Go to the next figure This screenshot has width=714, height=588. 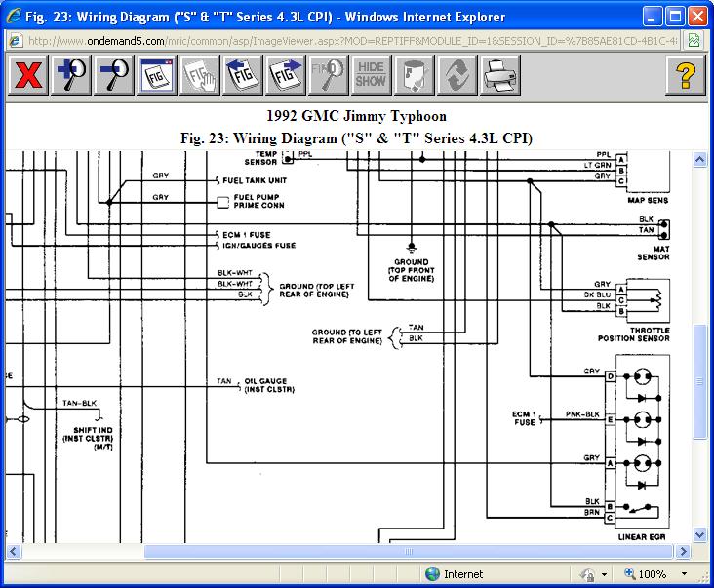click(x=286, y=76)
